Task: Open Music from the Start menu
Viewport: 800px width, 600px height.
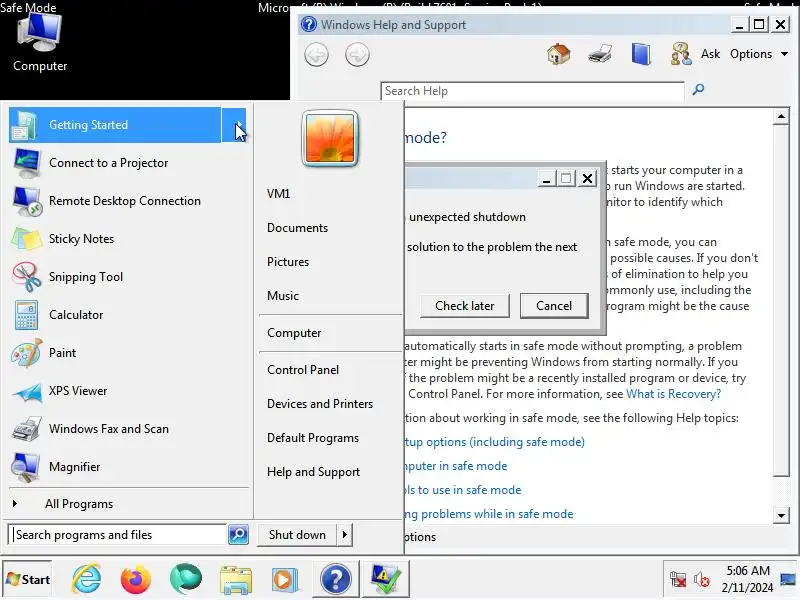Action: tap(283, 296)
